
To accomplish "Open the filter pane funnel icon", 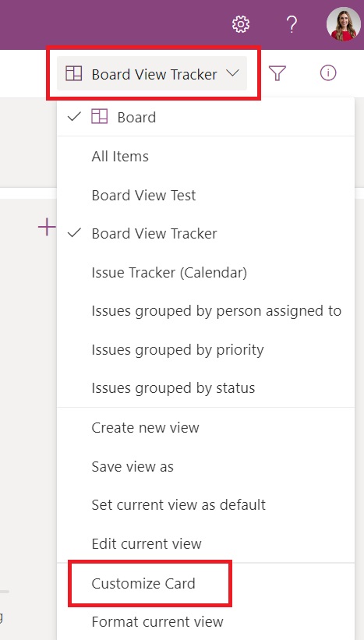I will [x=277, y=73].
